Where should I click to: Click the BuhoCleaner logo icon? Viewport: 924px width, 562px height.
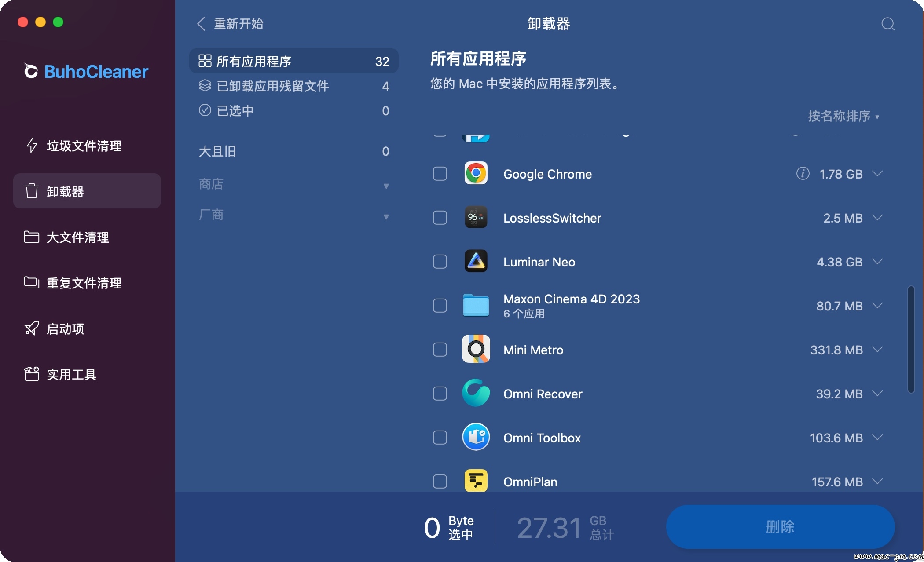click(x=31, y=71)
